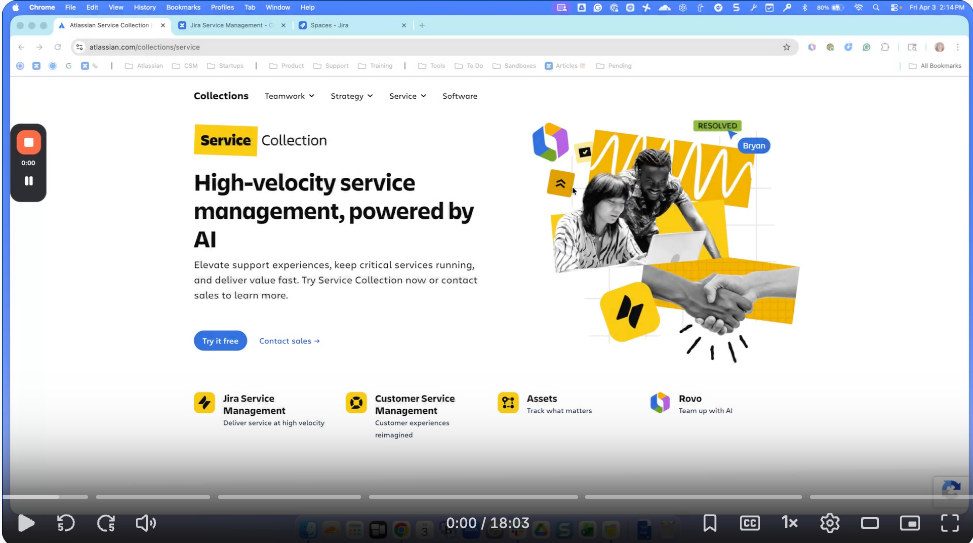Viewport: 973px width, 543px height.
Task: Open Jira Service Management product
Action: coord(254,405)
